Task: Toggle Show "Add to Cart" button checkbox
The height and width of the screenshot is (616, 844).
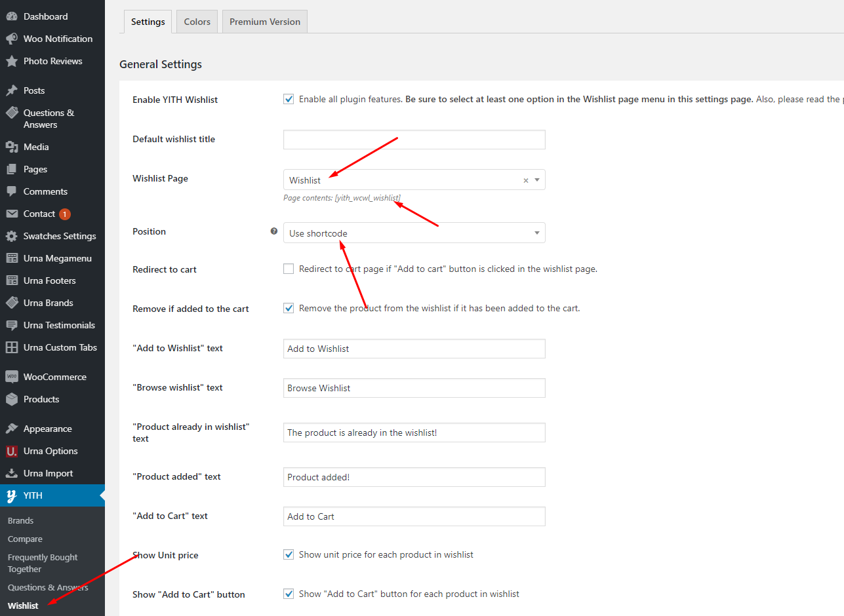Action: [x=289, y=594]
